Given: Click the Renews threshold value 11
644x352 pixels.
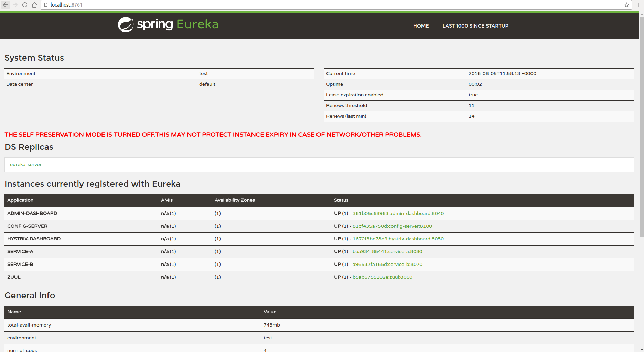Looking at the screenshot, I should tap(471, 105).
